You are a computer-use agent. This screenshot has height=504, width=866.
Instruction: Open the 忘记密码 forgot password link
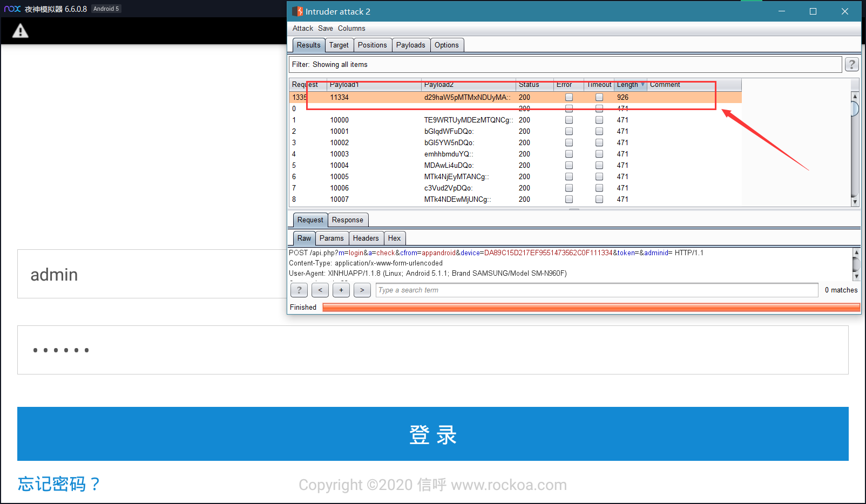point(59,483)
